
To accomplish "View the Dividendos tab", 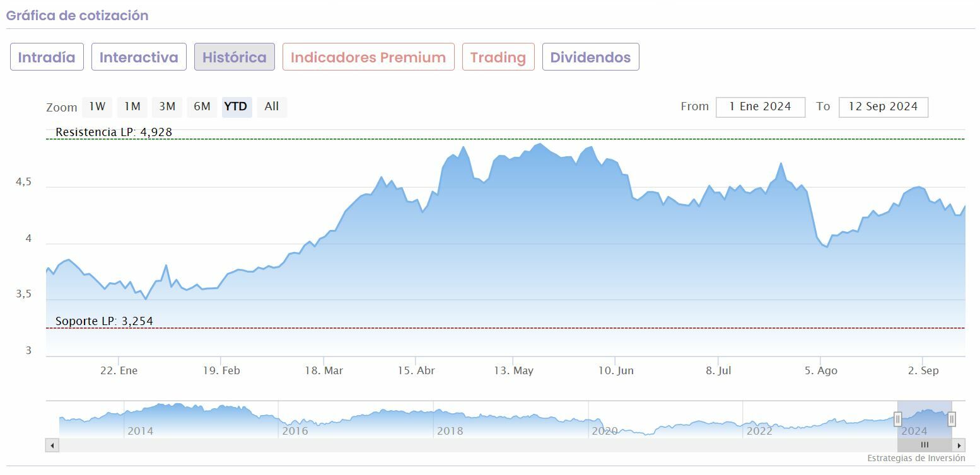I will [x=590, y=57].
